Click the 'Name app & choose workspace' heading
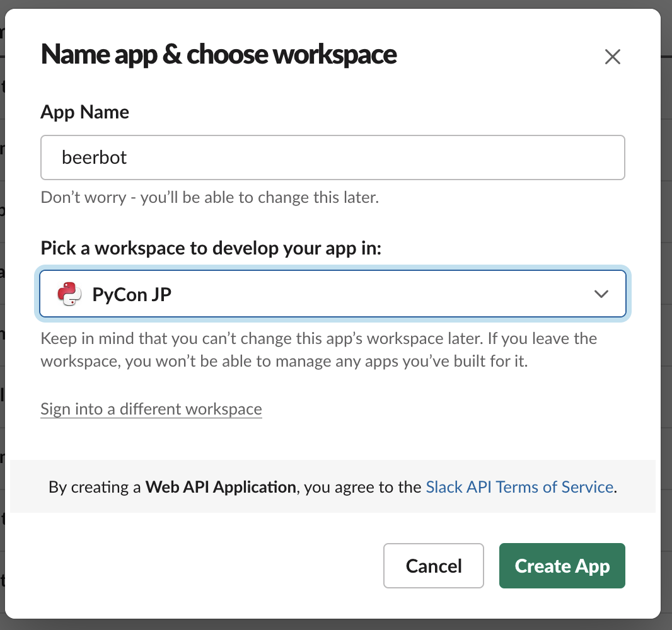 [x=219, y=54]
